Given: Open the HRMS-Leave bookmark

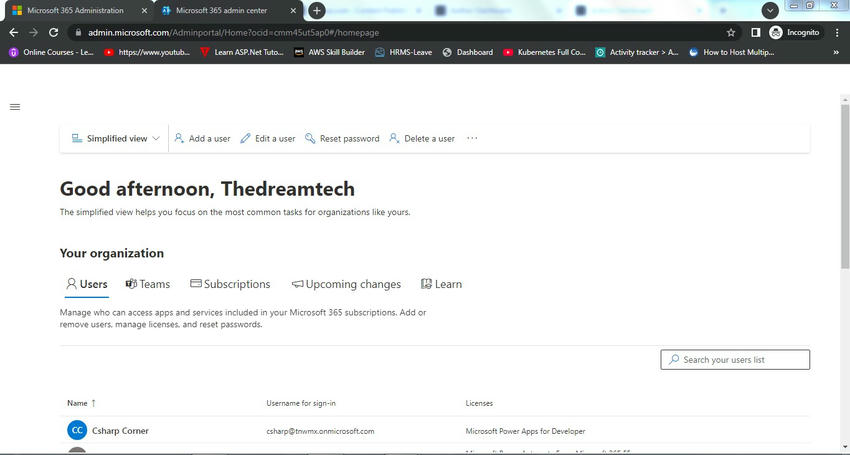Looking at the screenshot, I should pos(404,52).
